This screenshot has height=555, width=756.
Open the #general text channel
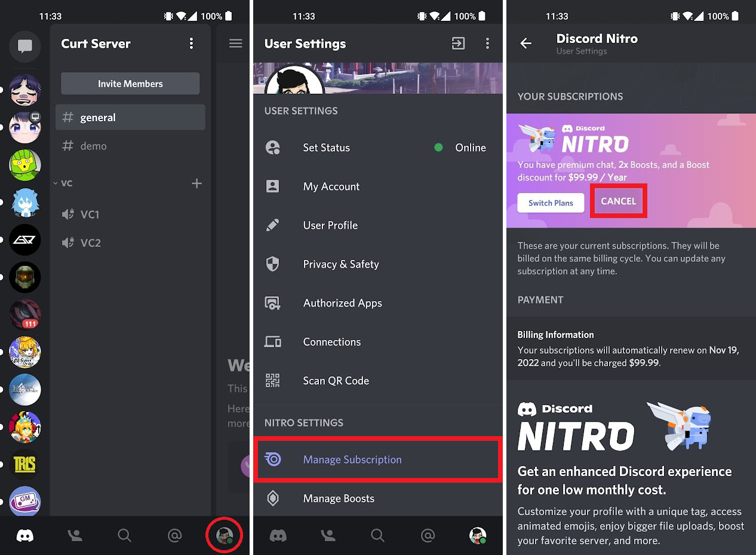[130, 117]
